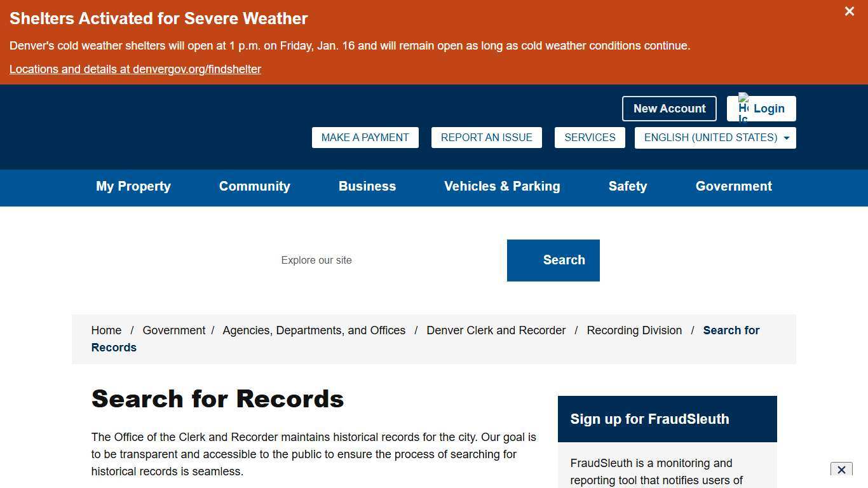868x488 pixels.
Task: Dismiss the FraudSleuth popup with the X
Action: click(841, 470)
